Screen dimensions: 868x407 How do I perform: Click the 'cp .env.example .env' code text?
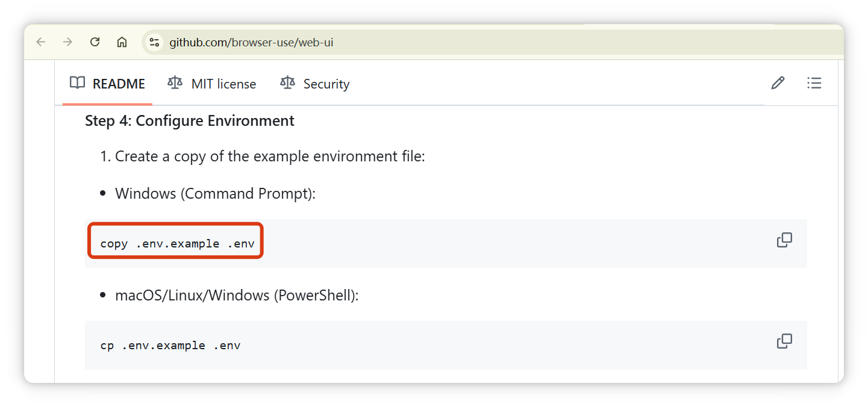tap(170, 346)
